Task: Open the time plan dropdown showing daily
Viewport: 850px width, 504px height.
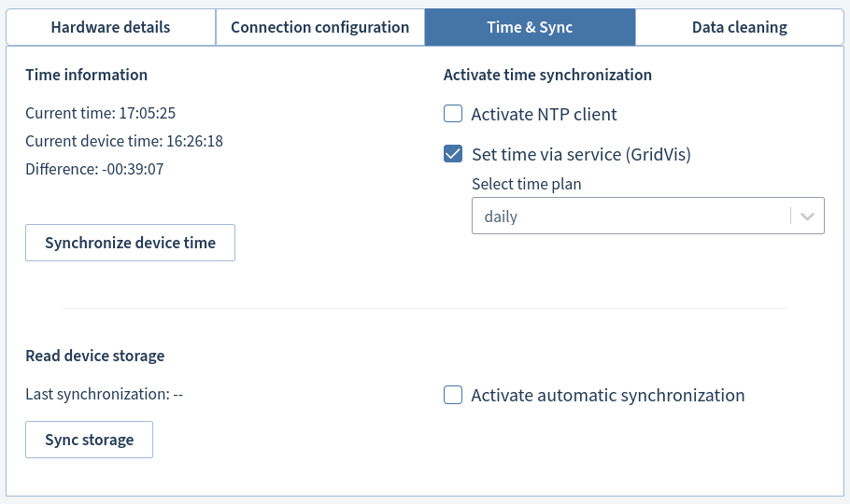Action: 630,216
